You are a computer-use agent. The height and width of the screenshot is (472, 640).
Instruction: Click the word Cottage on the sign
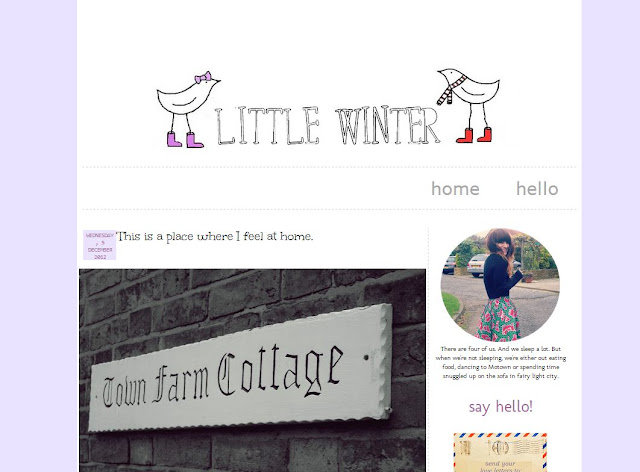point(280,371)
